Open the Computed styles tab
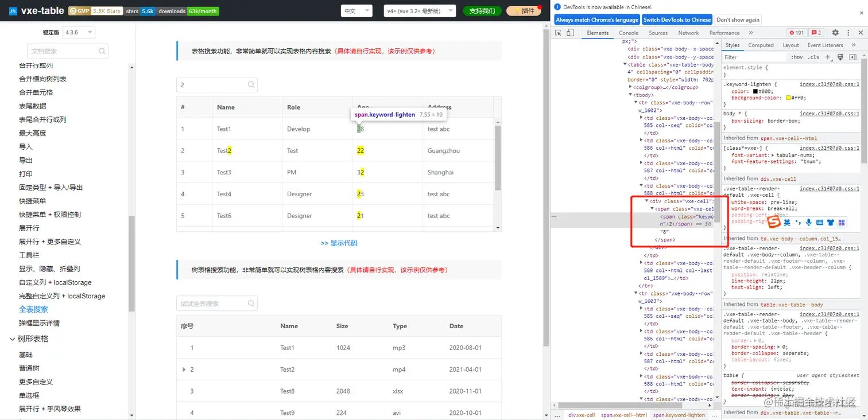This screenshot has width=868, height=420. pos(761,45)
